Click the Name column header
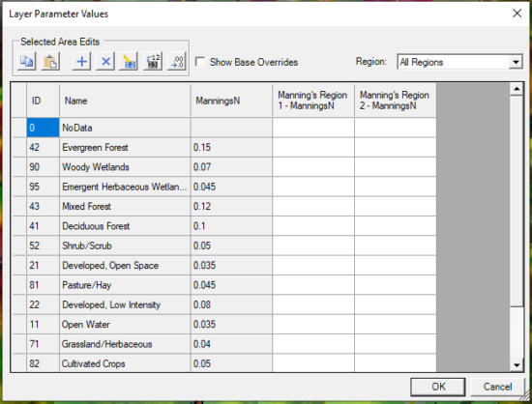The width and height of the screenshot is (532, 404). point(125,101)
